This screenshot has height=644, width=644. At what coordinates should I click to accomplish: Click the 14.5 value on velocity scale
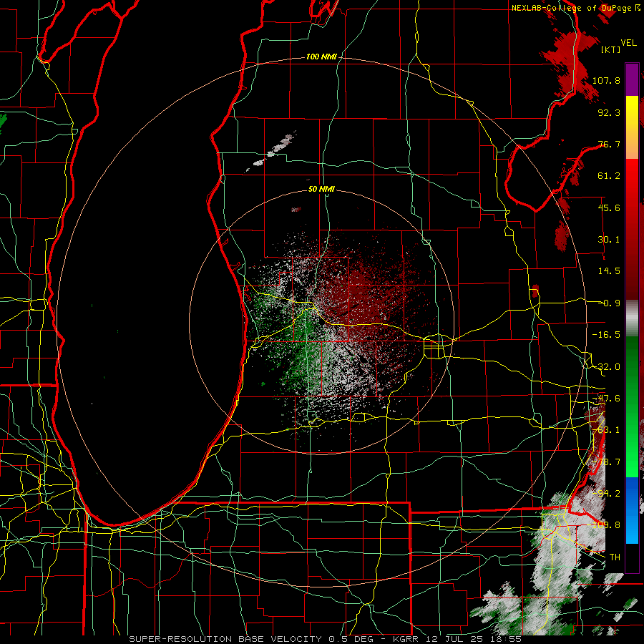click(609, 271)
